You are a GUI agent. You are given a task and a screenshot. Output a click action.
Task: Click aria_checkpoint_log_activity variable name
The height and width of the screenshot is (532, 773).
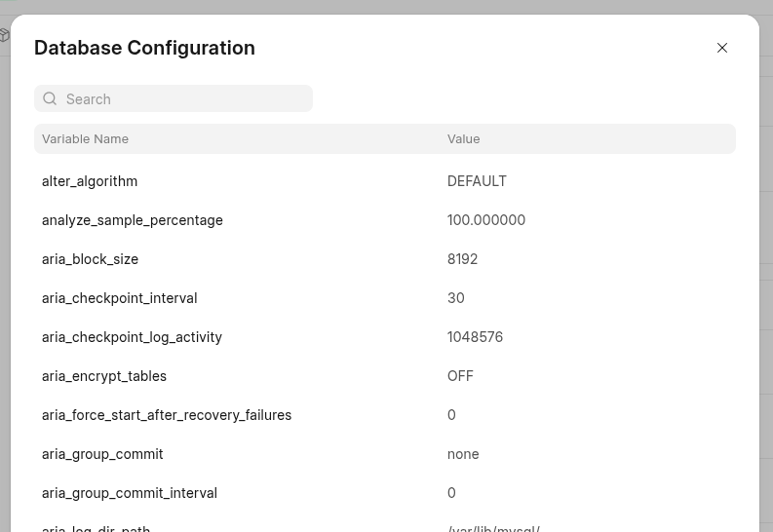coord(133,337)
